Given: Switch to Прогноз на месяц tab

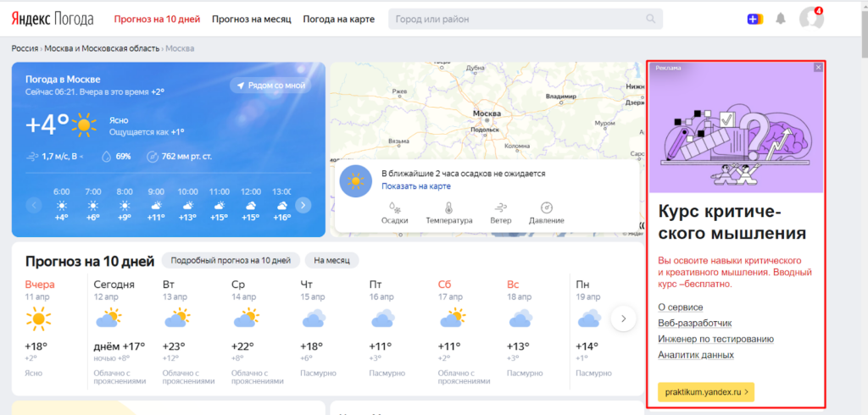Looking at the screenshot, I should tap(252, 19).
